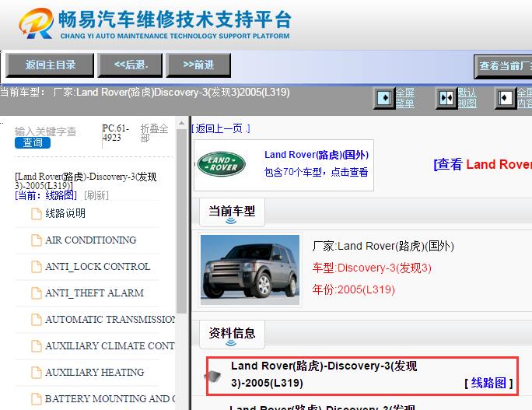Click the Land Rover Discovery-3 2005(L319) entry title
532x410 pixels.
324,374
